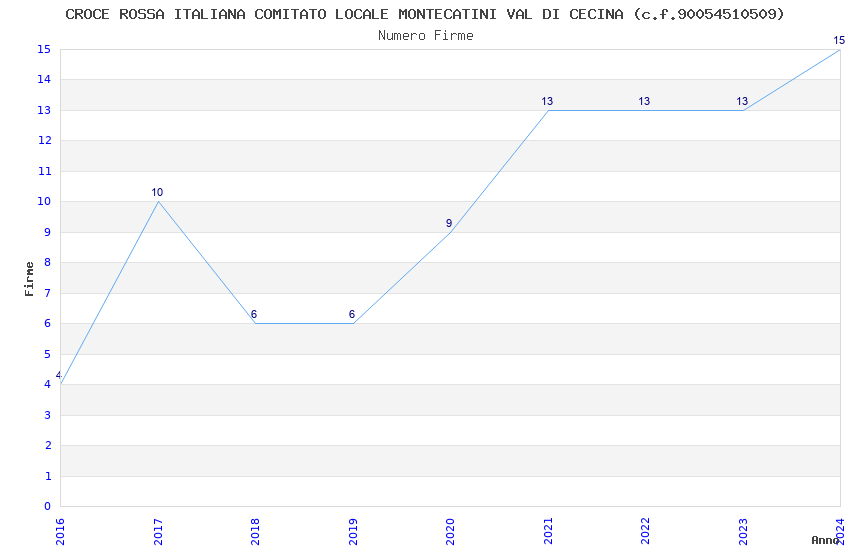Click y-axis tick value 7
Viewport: 850px width, 550px height.
pyautogui.click(x=48, y=293)
